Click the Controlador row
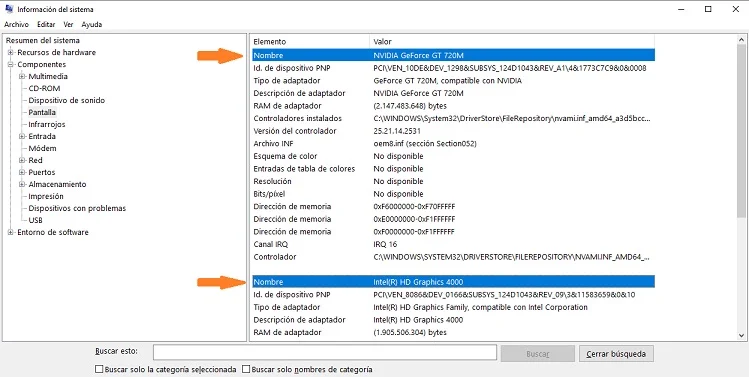The image size is (749, 377). (453, 257)
